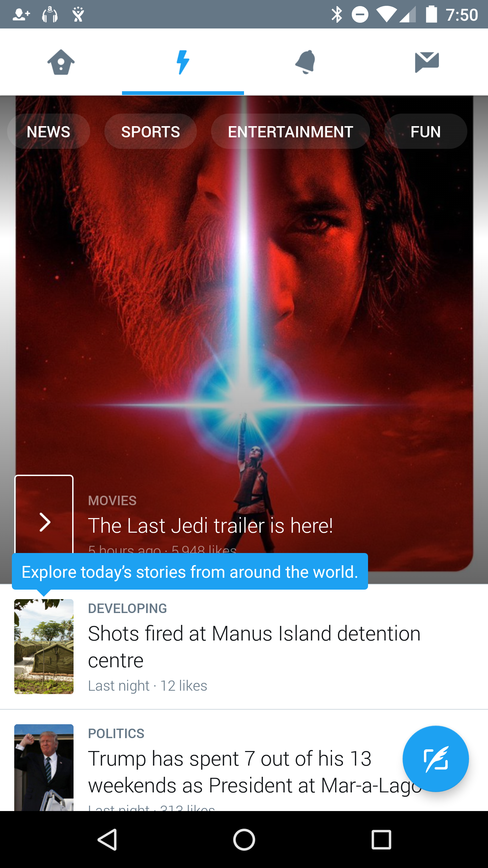Select the ENTERTAINMENT category pill

click(x=290, y=132)
